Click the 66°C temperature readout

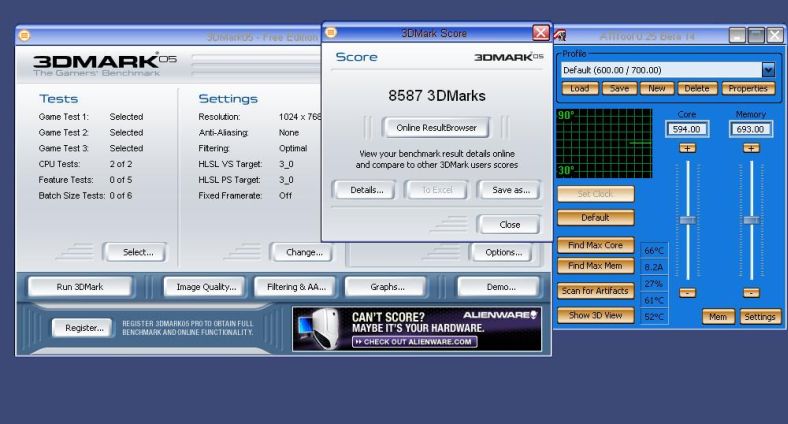654,251
